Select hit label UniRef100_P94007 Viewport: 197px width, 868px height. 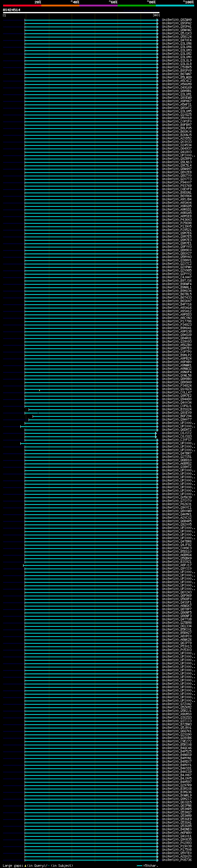177,182
